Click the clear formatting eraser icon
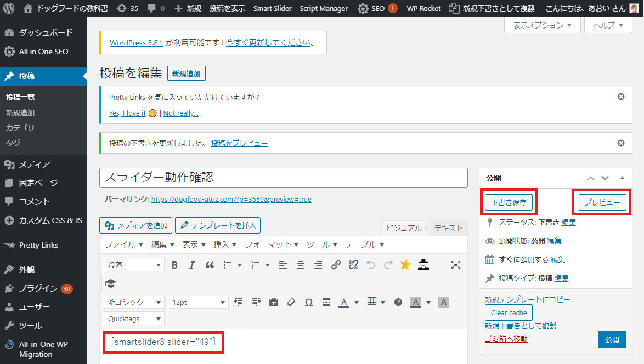This screenshot has width=644, height=364. (x=291, y=302)
